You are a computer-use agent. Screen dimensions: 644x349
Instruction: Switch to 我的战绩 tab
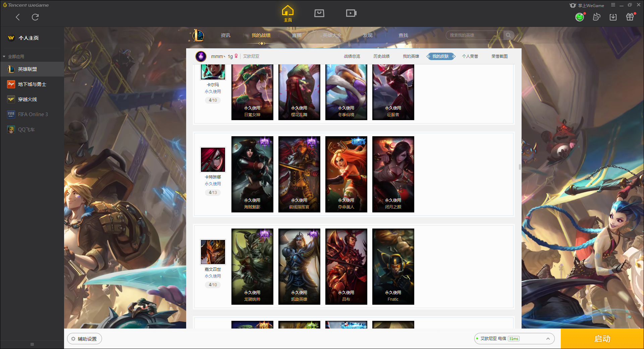coord(261,35)
